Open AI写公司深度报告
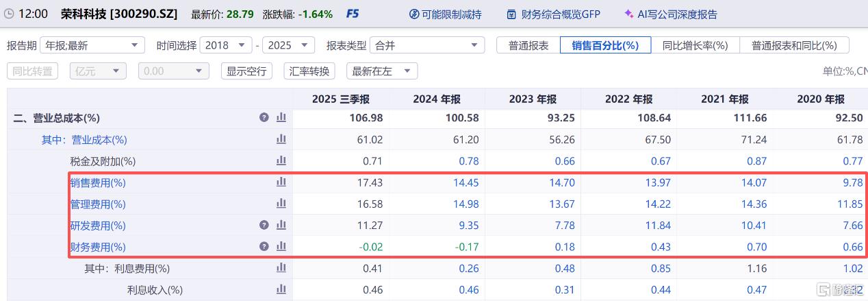 pos(671,14)
